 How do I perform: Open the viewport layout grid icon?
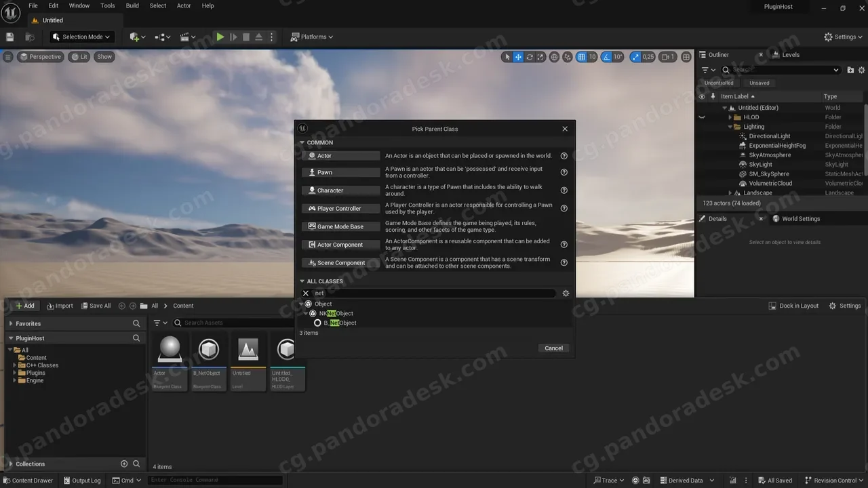point(686,57)
